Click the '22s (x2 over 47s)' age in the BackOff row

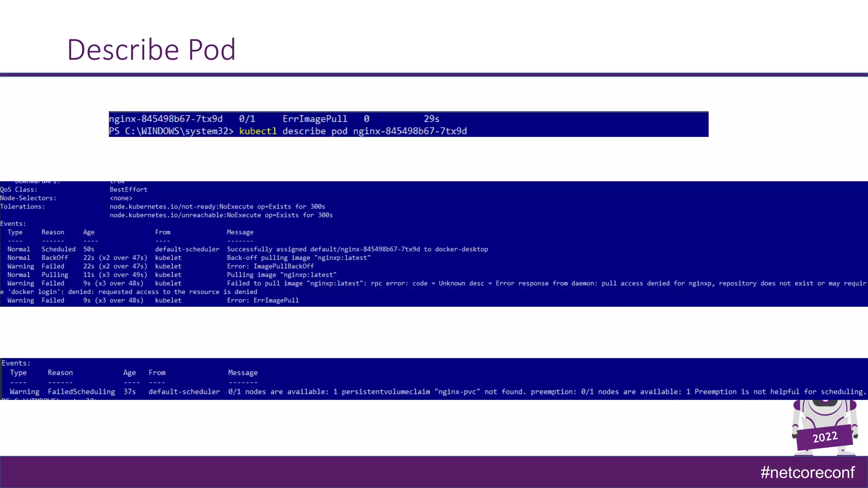tap(115, 258)
